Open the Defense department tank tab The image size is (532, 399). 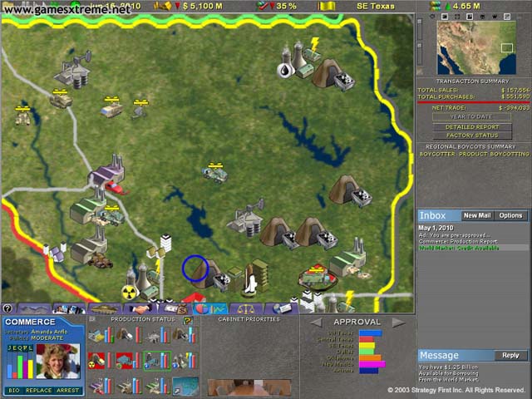[106, 308]
